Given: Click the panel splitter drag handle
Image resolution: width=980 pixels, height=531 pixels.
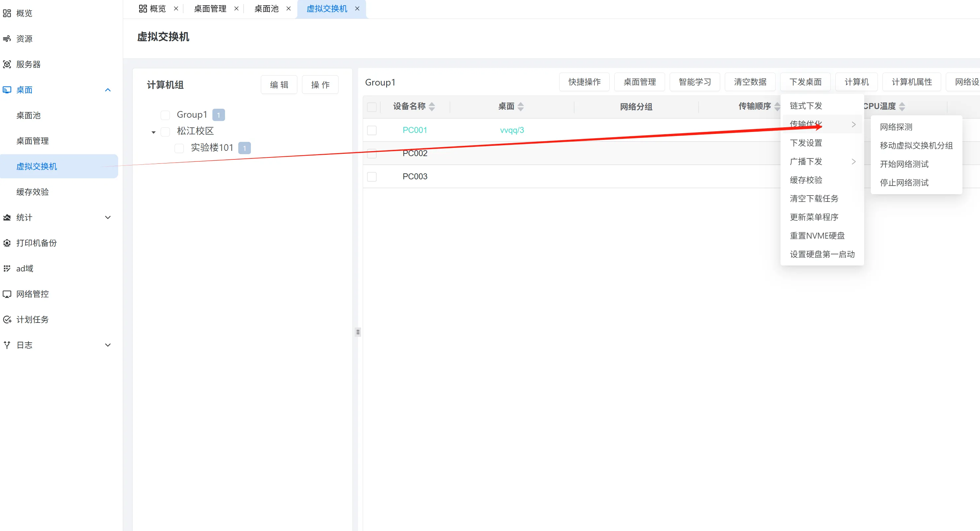Looking at the screenshot, I should 358,332.
